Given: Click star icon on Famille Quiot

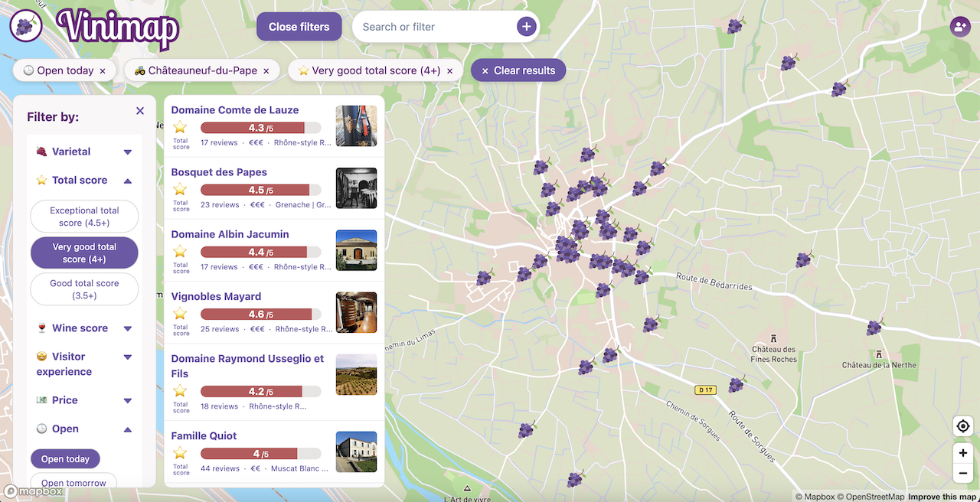Looking at the screenshot, I should (x=180, y=453).
